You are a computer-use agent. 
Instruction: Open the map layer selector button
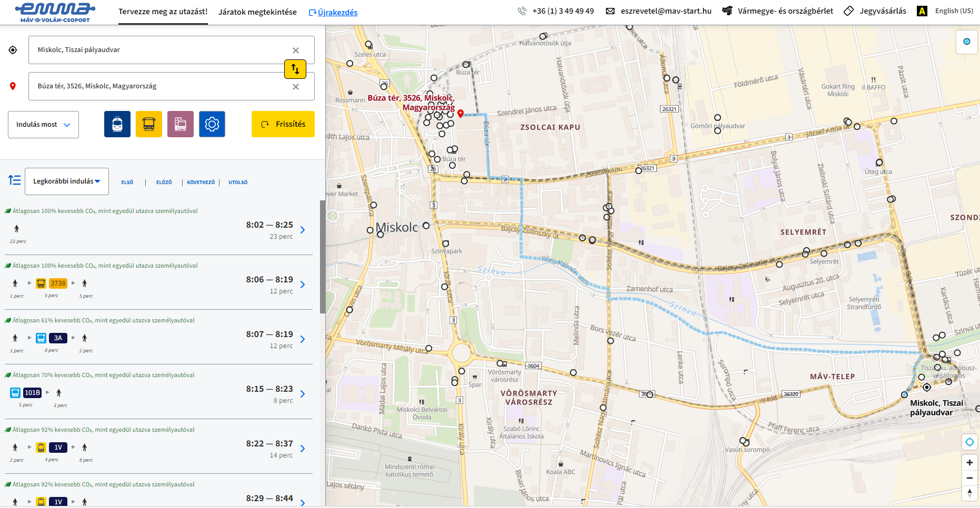coord(966,42)
